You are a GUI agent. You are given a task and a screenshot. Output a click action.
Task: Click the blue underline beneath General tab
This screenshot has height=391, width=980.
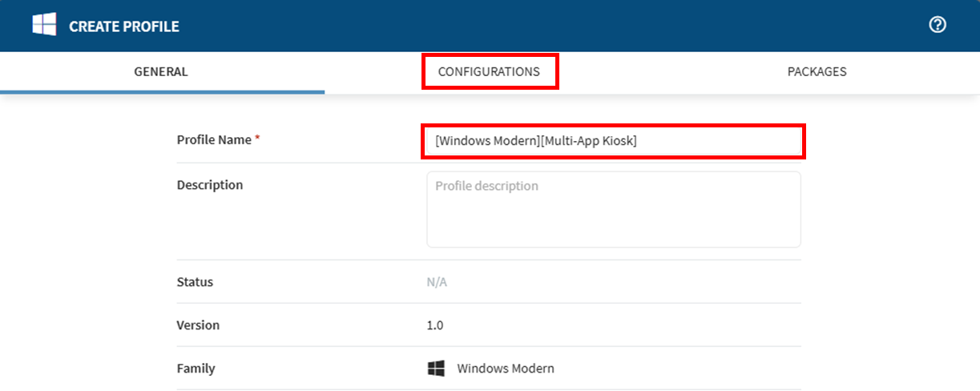[x=162, y=91]
